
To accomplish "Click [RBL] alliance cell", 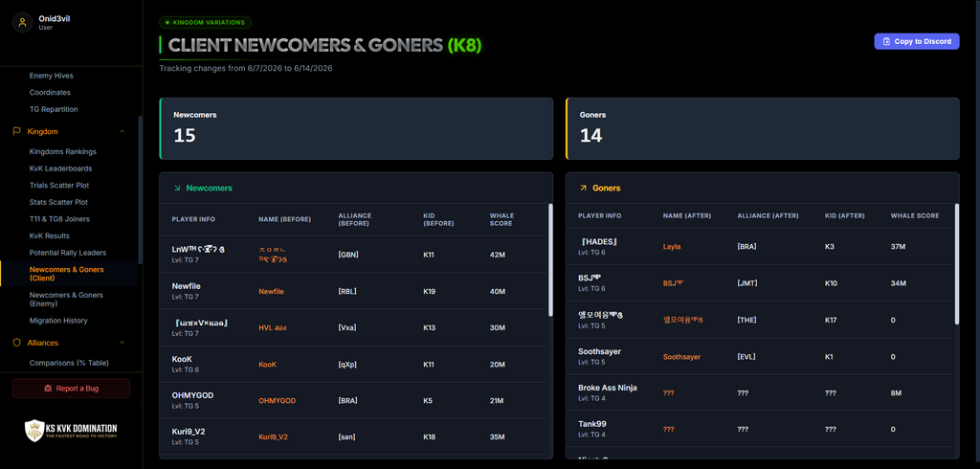I will pos(346,291).
